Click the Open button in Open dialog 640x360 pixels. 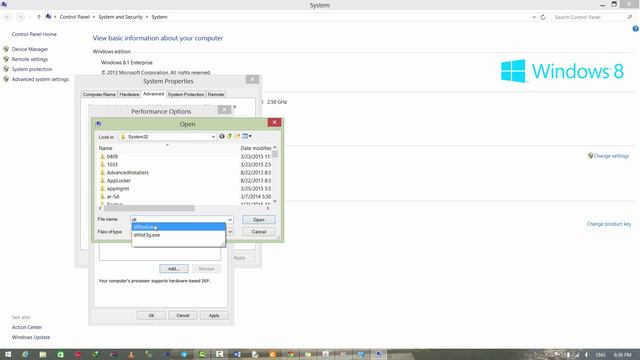[x=259, y=220]
